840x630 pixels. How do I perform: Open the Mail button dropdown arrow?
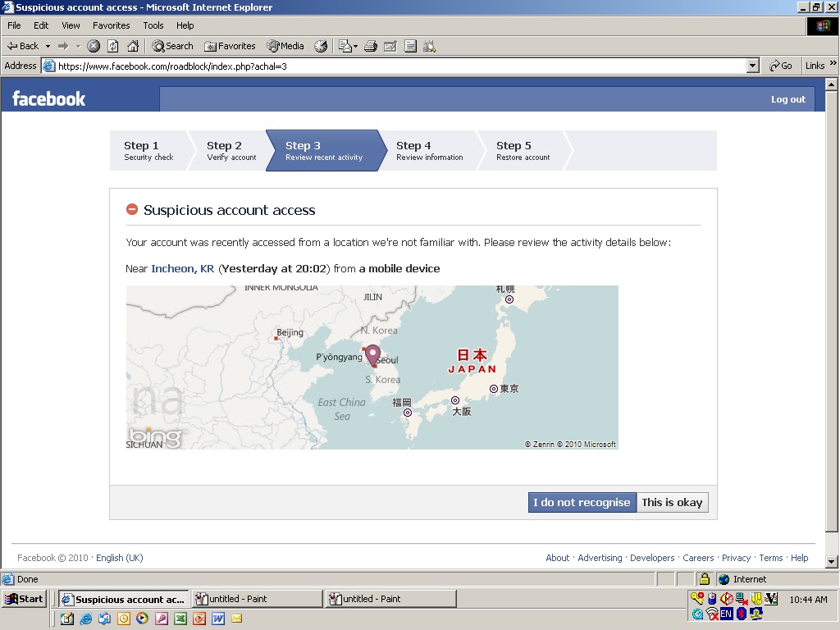tap(355, 46)
